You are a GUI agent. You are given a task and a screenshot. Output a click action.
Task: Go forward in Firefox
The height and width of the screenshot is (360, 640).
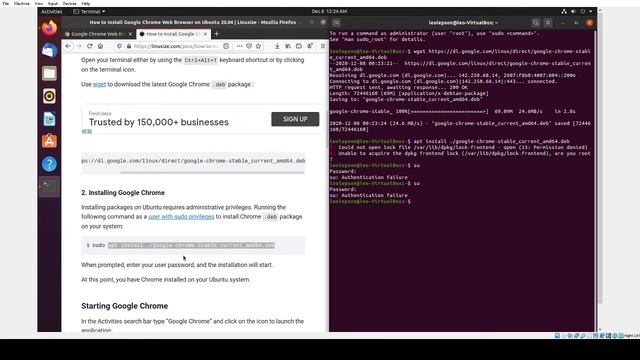(x=79, y=46)
